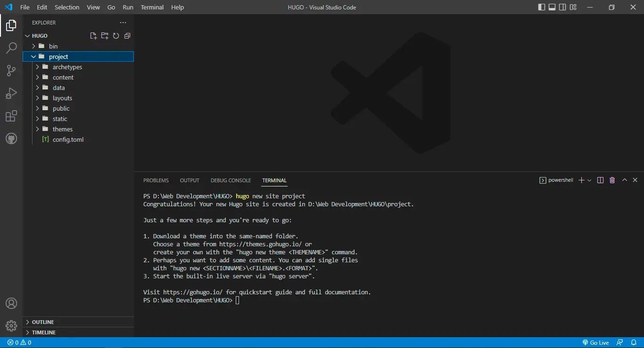Click errors and warnings status indicator
This screenshot has height=348, width=644.
(x=19, y=343)
